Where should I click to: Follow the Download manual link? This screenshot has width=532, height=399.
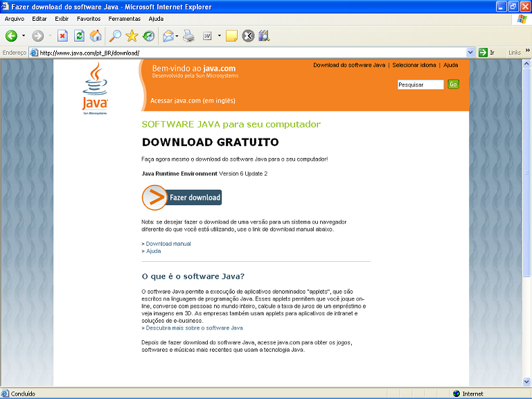click(168, 244)
